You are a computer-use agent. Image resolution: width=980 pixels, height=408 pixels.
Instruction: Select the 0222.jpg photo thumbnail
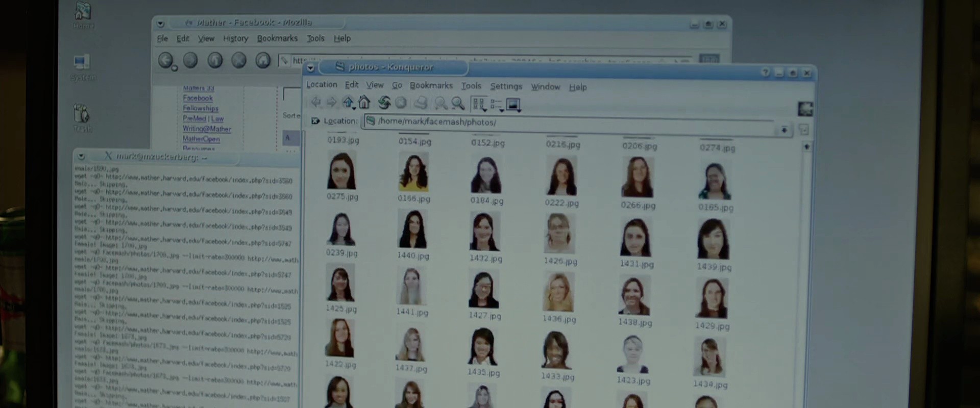[561, 176]
